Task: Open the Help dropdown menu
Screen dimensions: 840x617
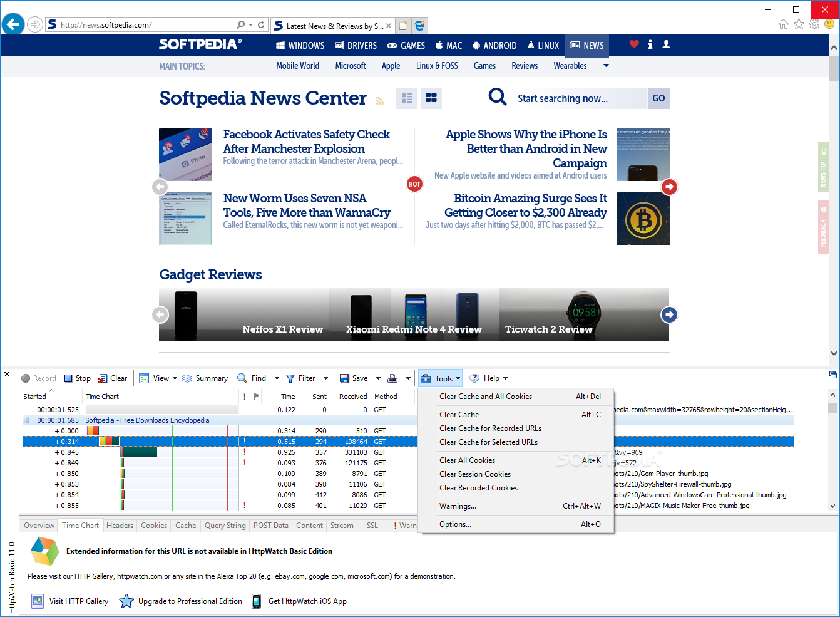Action: pyautogui.click(x=489, y=378)
